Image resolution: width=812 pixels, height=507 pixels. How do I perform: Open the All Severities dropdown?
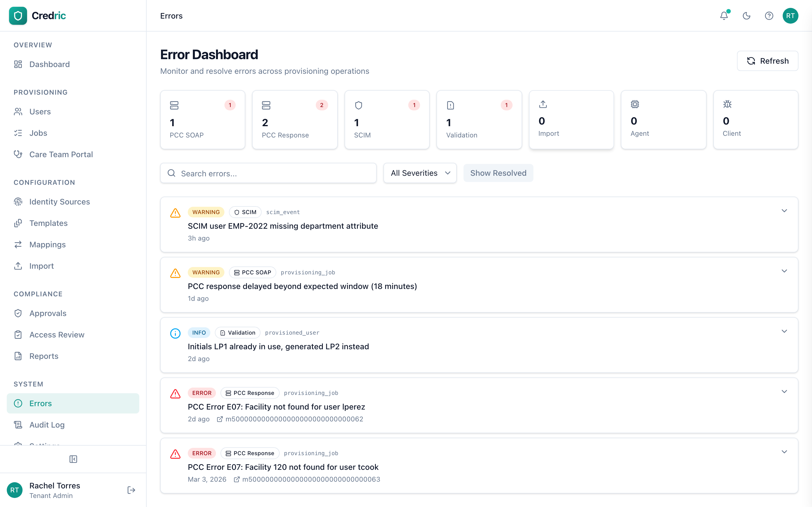(x=420, y=173)
